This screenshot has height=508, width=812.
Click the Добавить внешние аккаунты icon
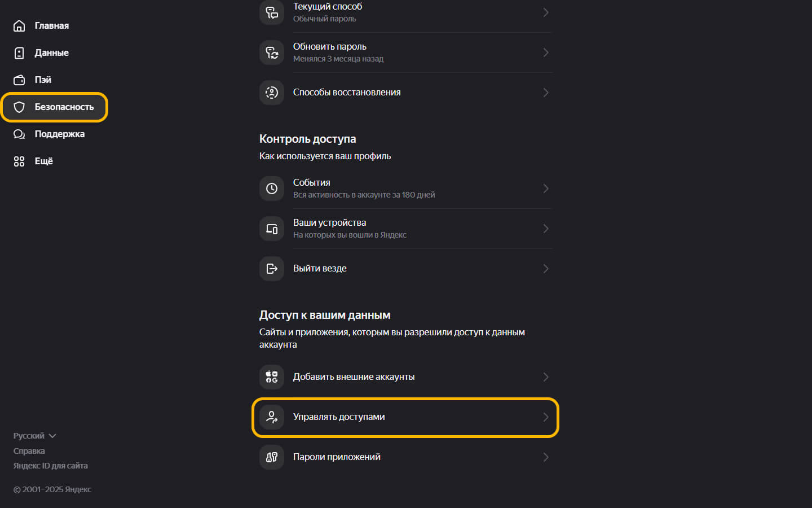(272, 377)
